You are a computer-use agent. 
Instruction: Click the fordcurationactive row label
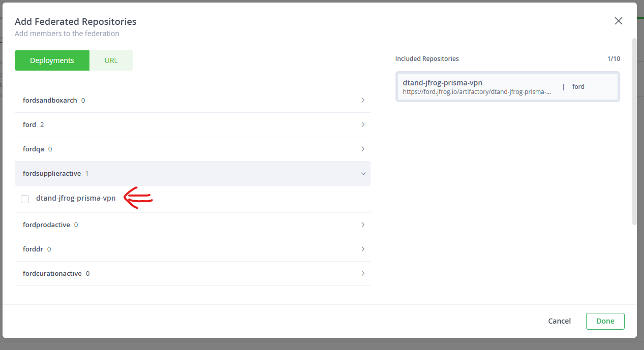(x=52, y=273)
